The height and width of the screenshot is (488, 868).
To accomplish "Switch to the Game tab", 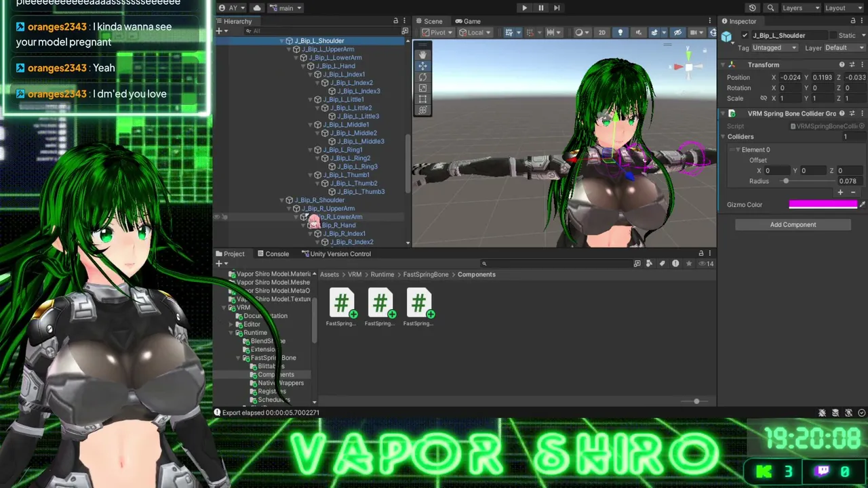I will pos(468,21).
